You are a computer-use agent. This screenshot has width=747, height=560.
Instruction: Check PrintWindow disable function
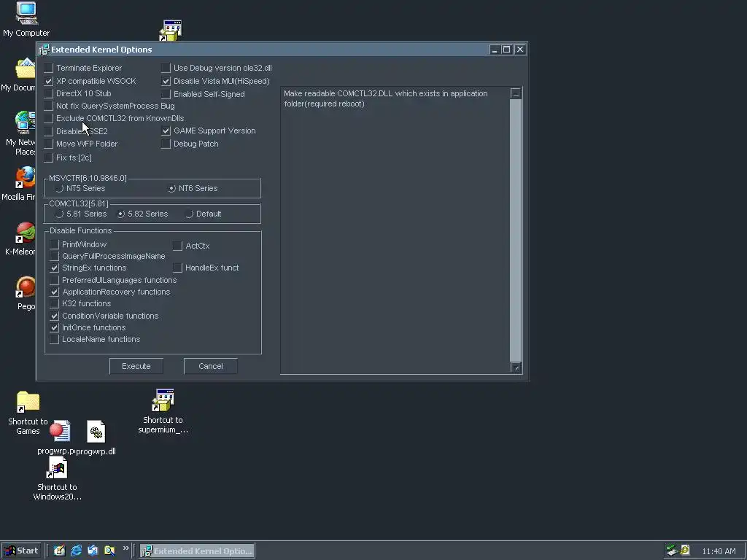coord(54,245)
